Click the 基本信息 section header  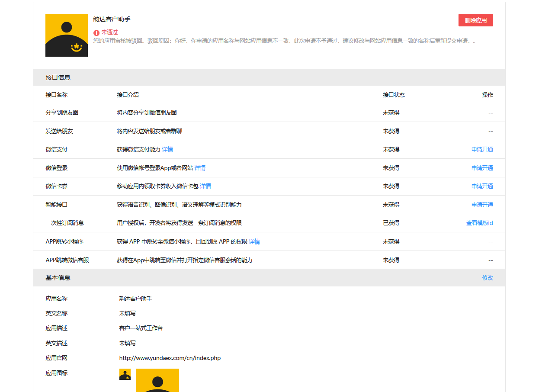coord(269,278)
